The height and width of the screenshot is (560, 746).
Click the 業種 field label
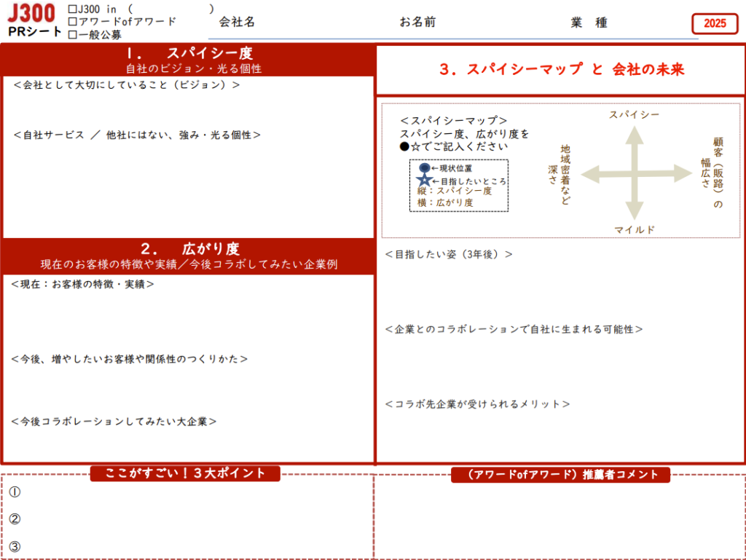click(589, 23)
